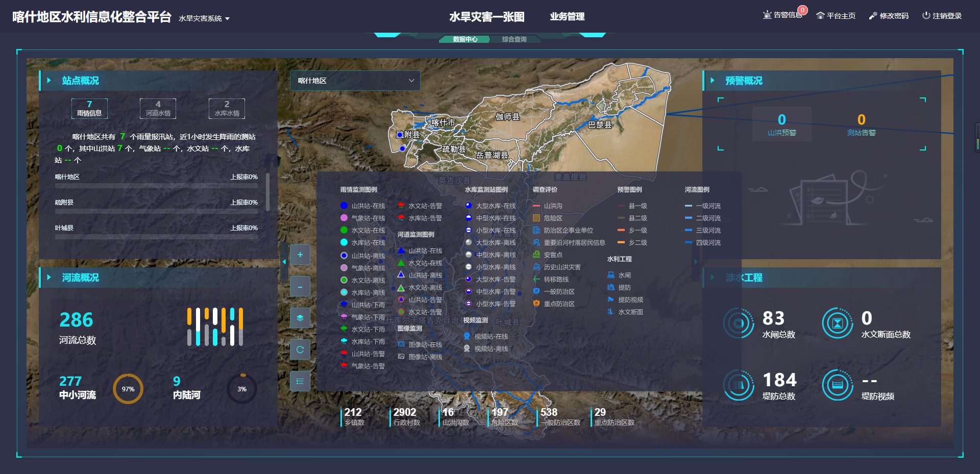Open the 业务管理 menu
The image size is (980, 474).
[567, 17]
